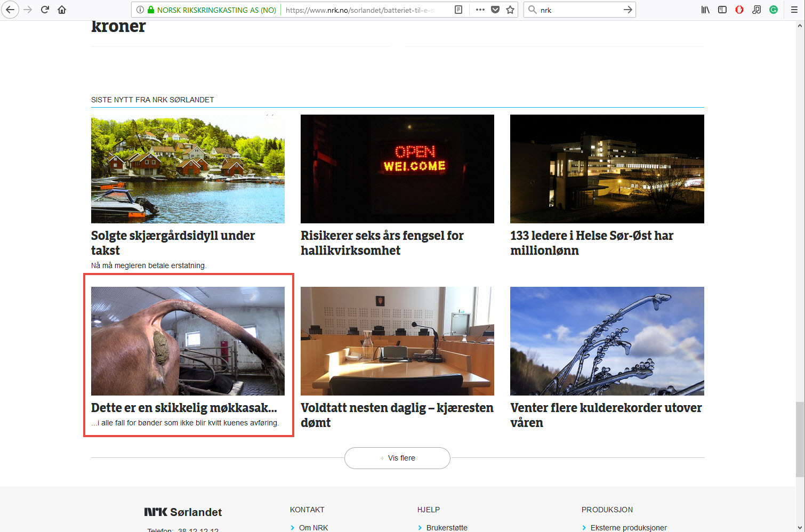Click the HJELP footer heading
This screenshot has width=805, height=532.
(429, 510)
